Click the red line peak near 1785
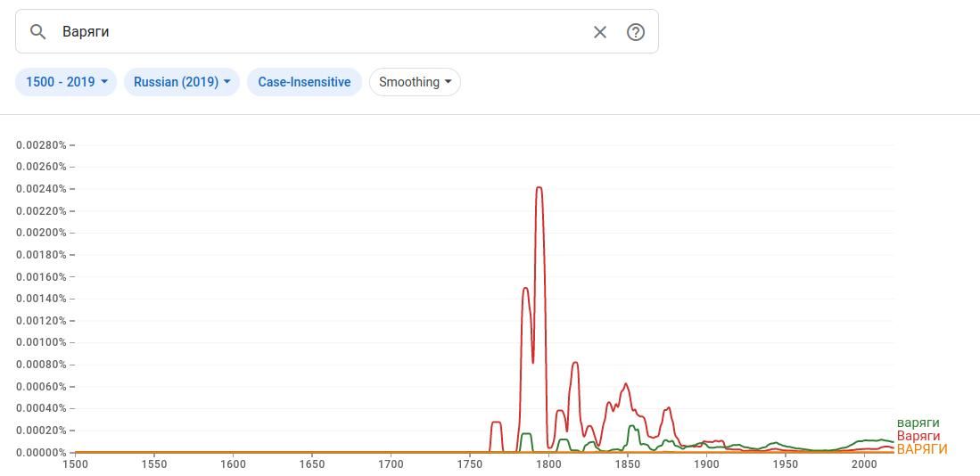This screenshot has height=476, width=980. point(525,288)
